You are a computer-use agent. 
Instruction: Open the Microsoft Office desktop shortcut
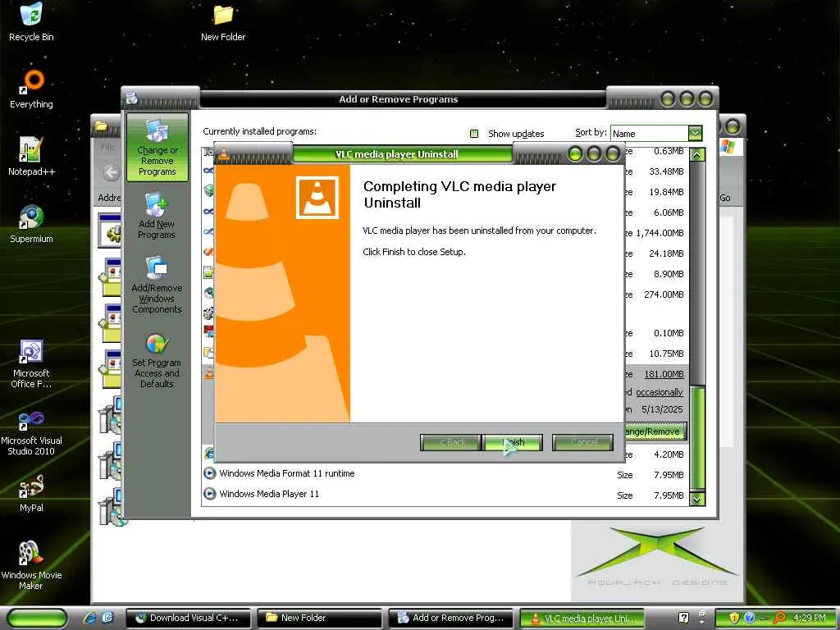32,363
